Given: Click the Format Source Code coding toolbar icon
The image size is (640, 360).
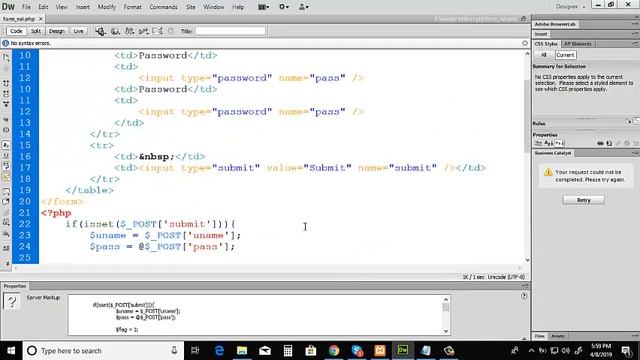Looking at the screenshot, I should click(6, 248).
